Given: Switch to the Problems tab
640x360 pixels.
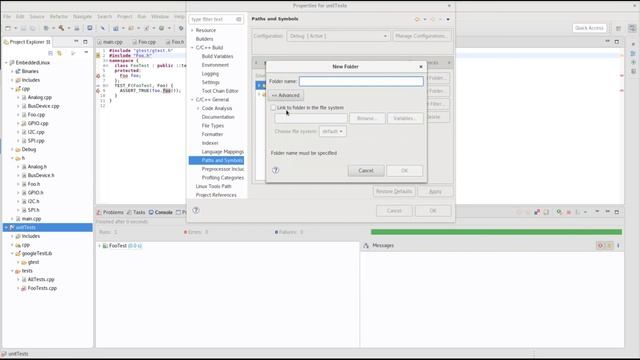Looking at the screenshot, I should (x=110, y=212).
